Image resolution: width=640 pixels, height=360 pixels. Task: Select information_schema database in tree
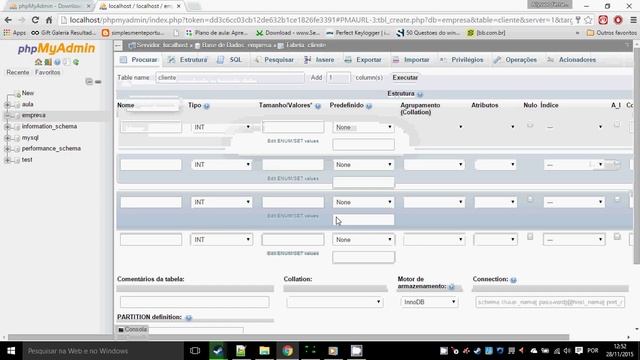pyautogui.click(x=49, y=127)
